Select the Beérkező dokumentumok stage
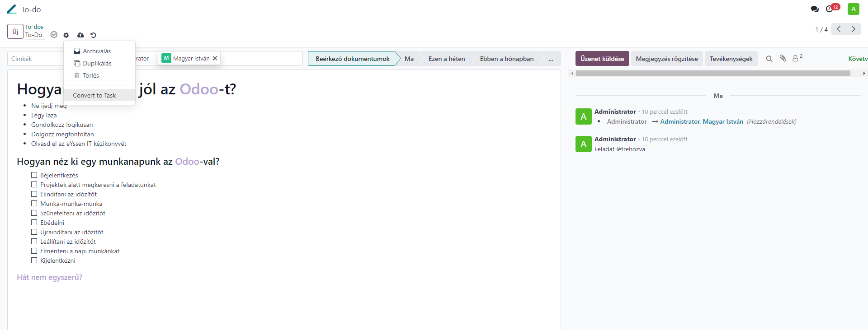Screen dimensions: 868x330 pos(353,59)
